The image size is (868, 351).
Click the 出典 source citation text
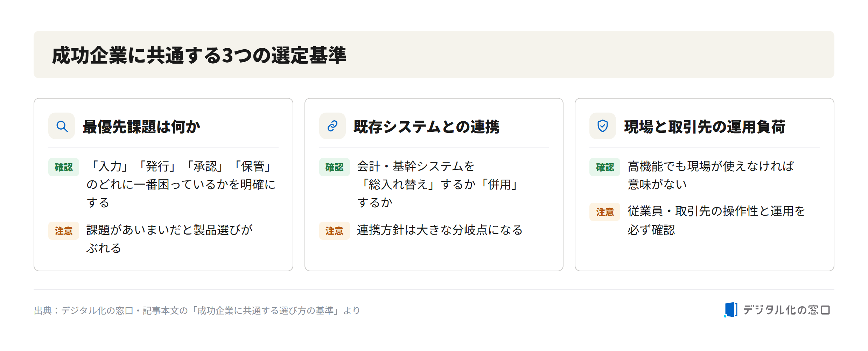pyautogui.click(x=197, y=310)
